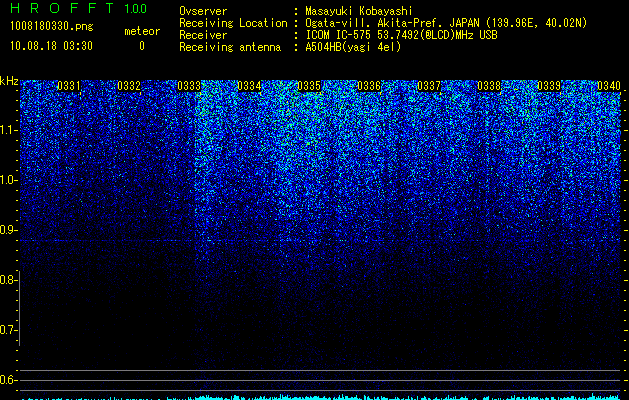Click the Ovserver label
Screen dimensions: 629x400
[x=203, y=11]
